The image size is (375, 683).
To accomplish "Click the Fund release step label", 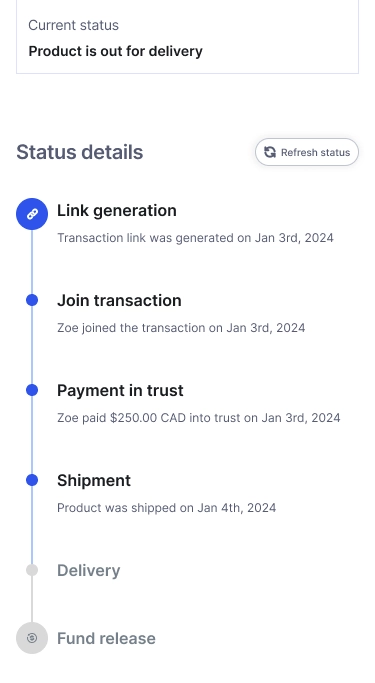I will pos(106,638).
